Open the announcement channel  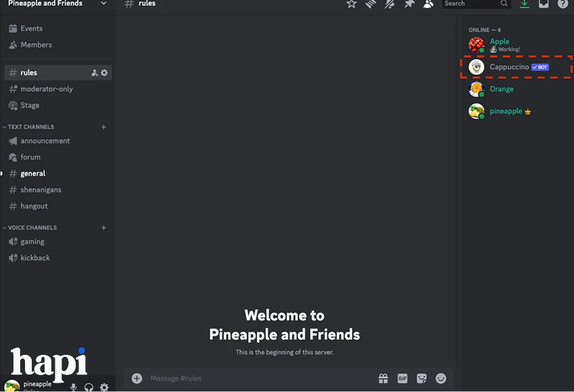(58, 141)
